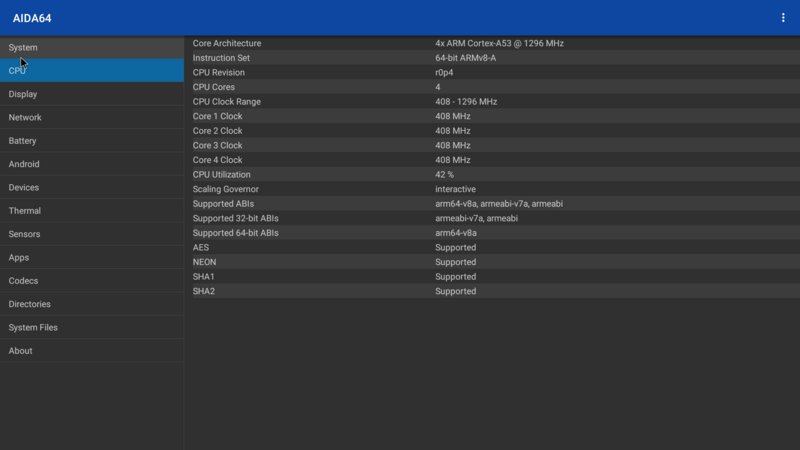This screenshot has height=450, width=800.
Task: Select the Core Architecture row label
Action: [x=227, y=43]
